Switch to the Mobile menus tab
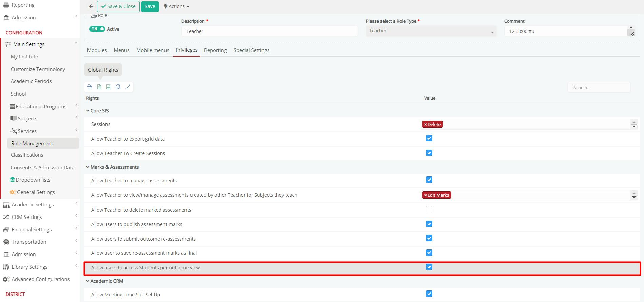The height and width of the screenshot is (302, 644). point(153,50)
